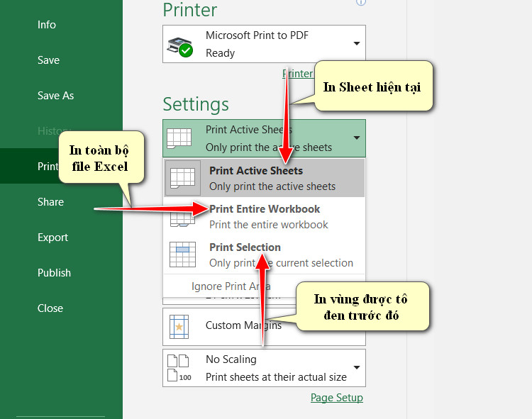Click the grid icon in the Print Active Sheets box
This screenshot has height=419, width=532.
click(x=179, y=138)
